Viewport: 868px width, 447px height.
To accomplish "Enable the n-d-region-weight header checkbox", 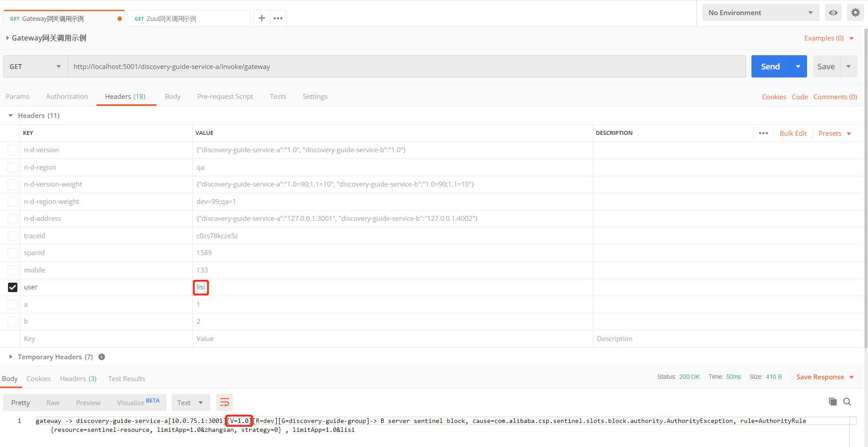I will click(x=12, y=202).
